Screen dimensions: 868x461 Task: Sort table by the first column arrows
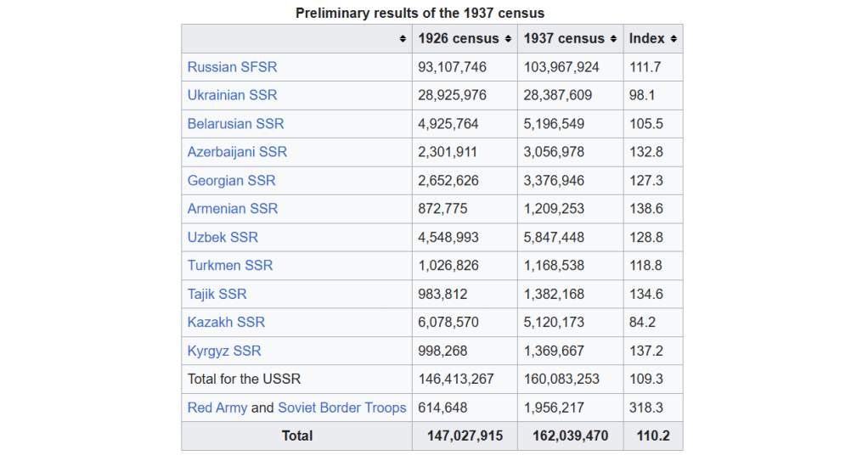pyautogui.click(x=402, y=39)
